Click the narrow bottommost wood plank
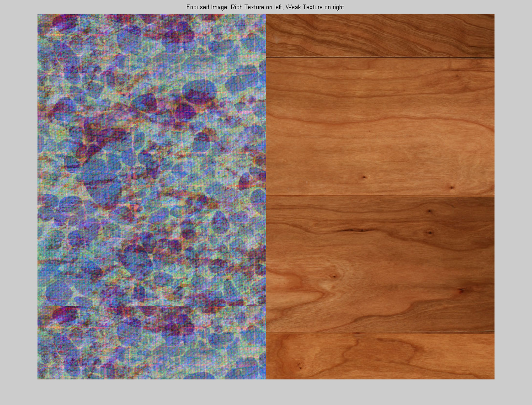Viewport: 532px width, 405px height. point(380,357)
